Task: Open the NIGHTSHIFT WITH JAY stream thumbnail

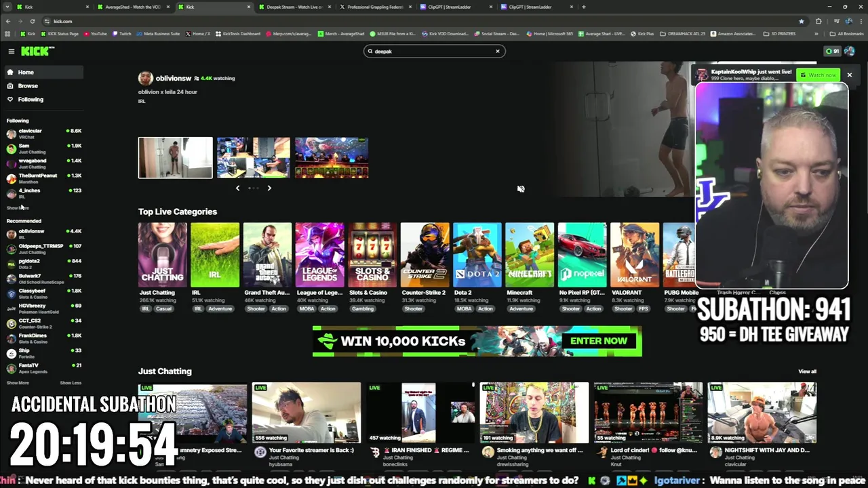Action: 762,413
